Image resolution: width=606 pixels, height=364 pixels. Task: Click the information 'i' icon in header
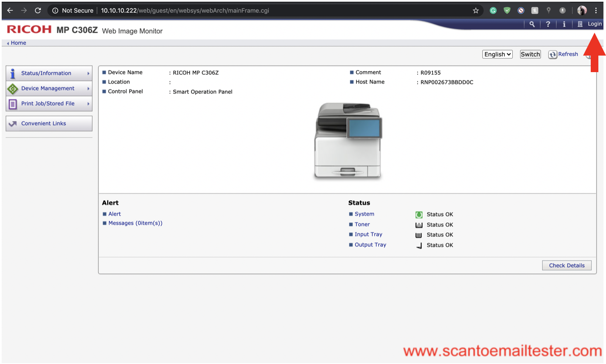564,24
